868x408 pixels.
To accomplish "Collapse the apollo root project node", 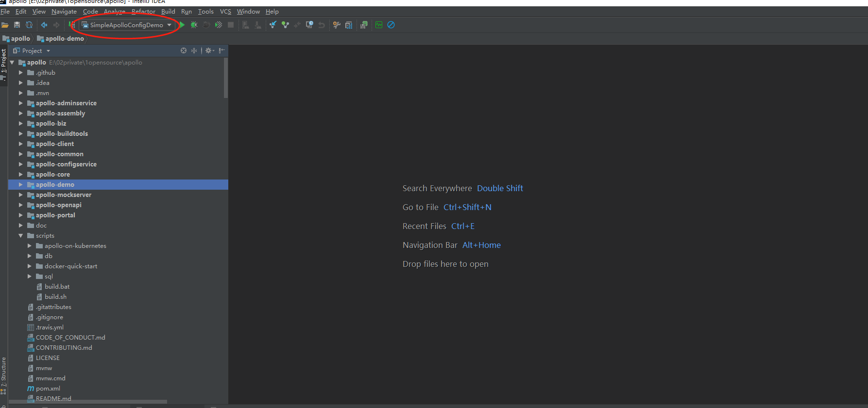I will tap(12, 63).
